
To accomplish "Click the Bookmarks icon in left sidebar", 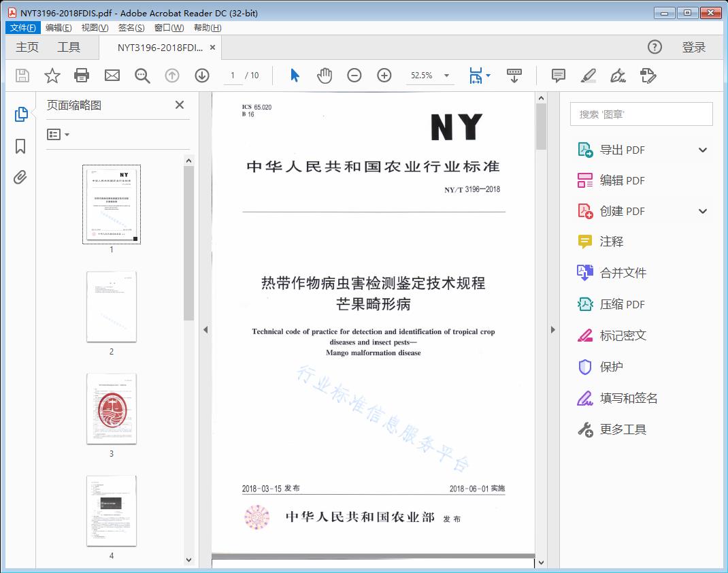I will click(20, 145).
